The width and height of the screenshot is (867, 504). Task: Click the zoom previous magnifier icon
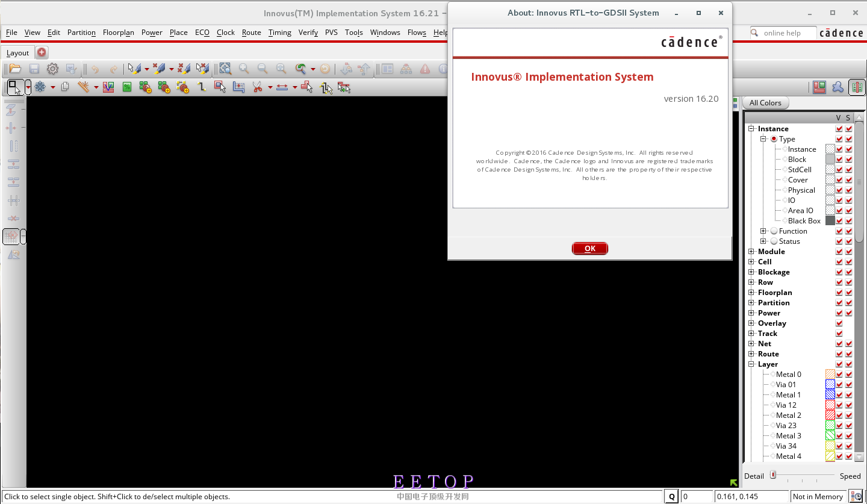[300, 69]
